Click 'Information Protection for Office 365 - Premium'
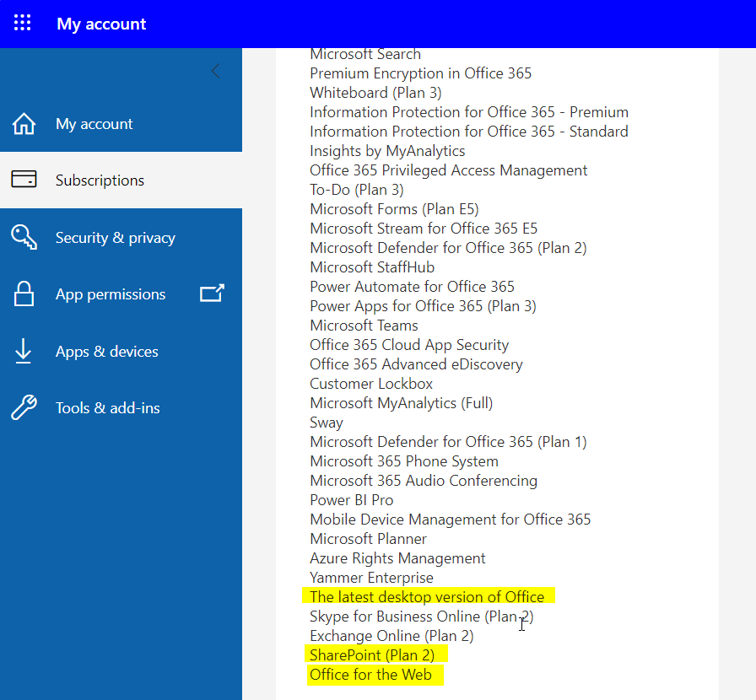 (469, 112)
